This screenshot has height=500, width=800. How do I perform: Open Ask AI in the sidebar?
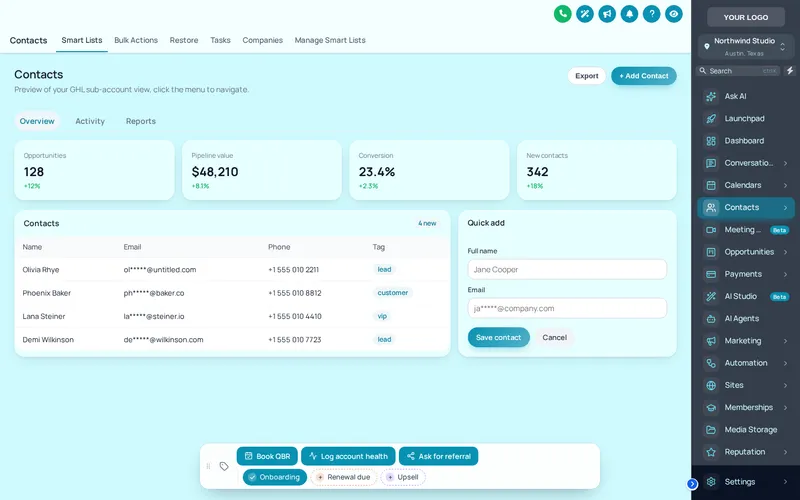pos(746,96)
